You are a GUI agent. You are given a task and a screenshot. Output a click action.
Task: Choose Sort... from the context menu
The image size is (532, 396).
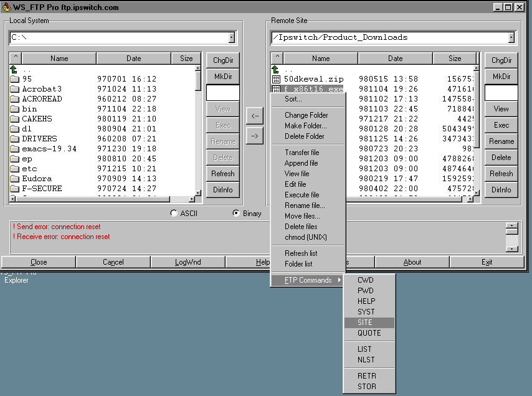coord(308,99)
